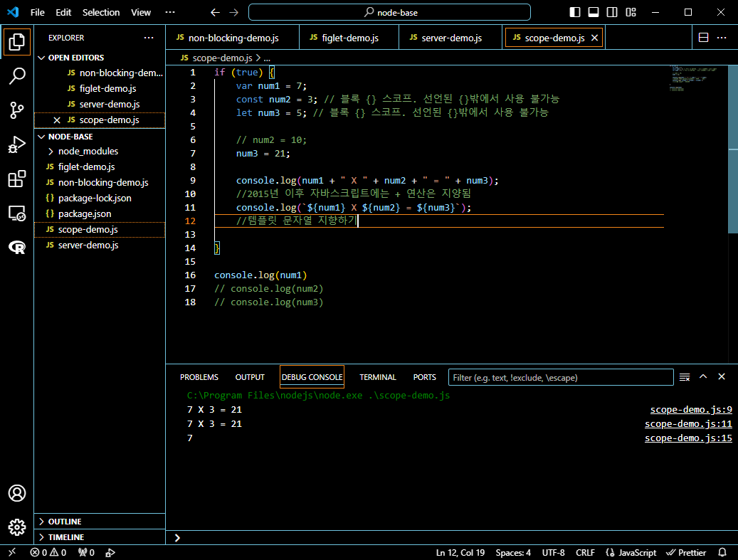The image size is (738, 560).
Task: Open the Edit menu
Action: point(63,12)
